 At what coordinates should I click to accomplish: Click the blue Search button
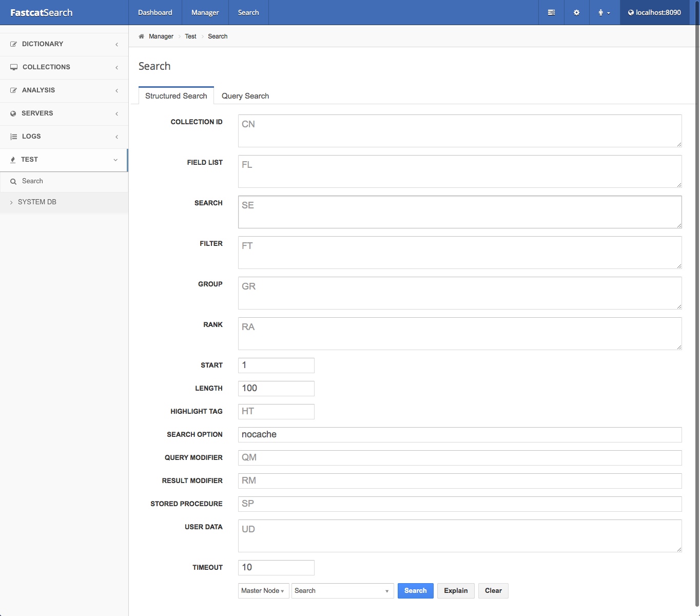coord(415,591)
